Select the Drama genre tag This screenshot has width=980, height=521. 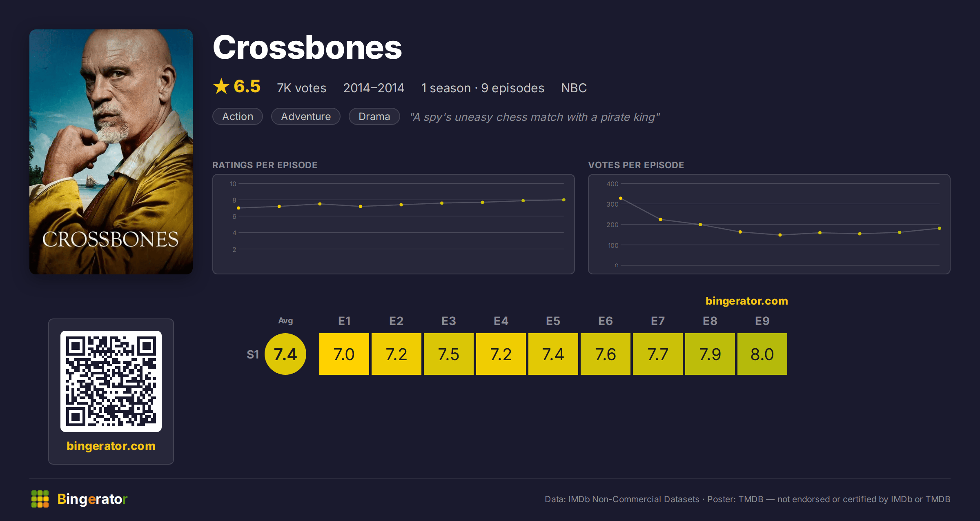(x=374, y=116)
